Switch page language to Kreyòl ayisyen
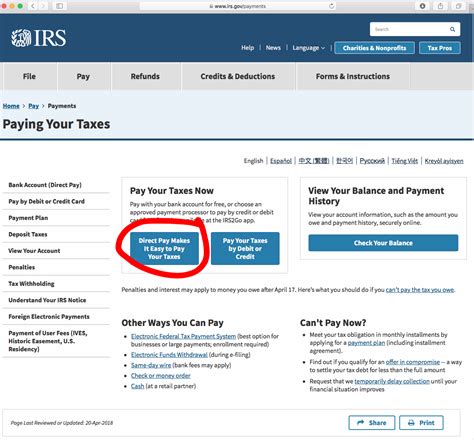 click(x=444, y=161)
